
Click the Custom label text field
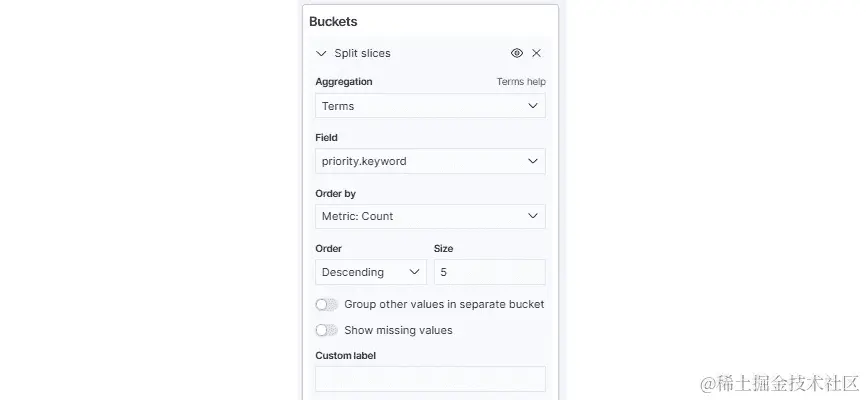pyautogui.click(x=430, y=379)
